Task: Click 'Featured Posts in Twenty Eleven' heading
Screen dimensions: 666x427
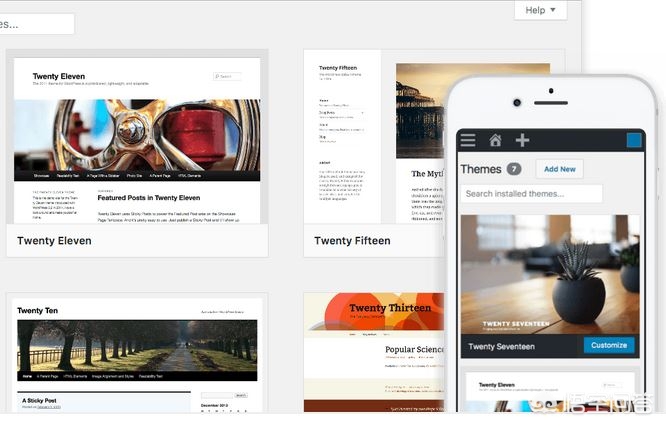Action: click(149, 198)
